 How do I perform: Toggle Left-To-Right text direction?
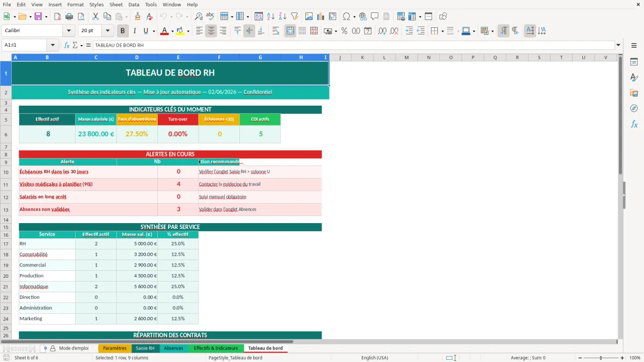point(503,31)
